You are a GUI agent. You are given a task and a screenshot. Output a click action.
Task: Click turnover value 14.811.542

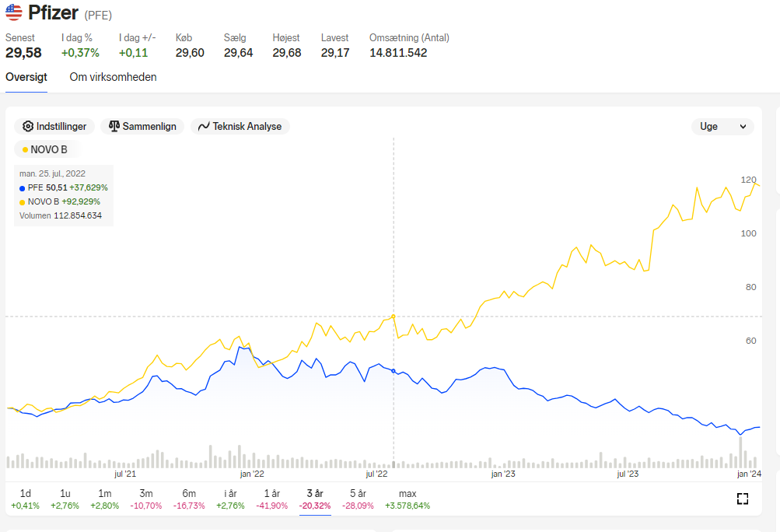pos(398,53)
